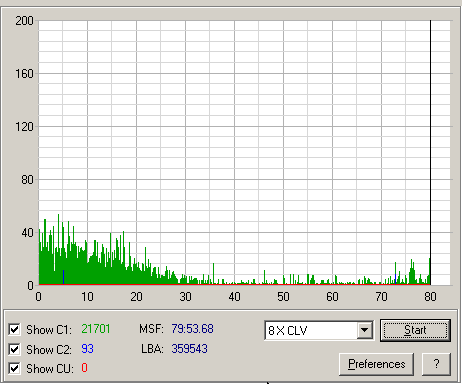Click the blue C2 error count 93
462x384 pixels.
pyautogui.click(x=87, y=349)
